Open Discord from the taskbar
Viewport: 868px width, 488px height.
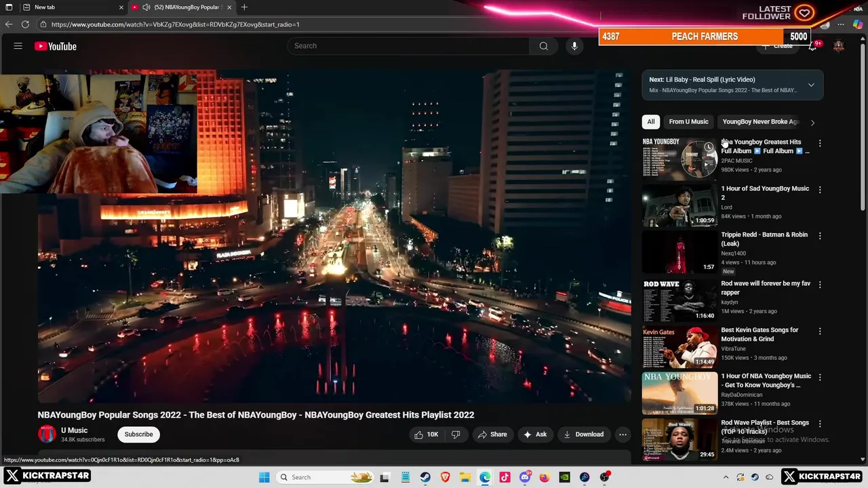(x=525, y=477)
